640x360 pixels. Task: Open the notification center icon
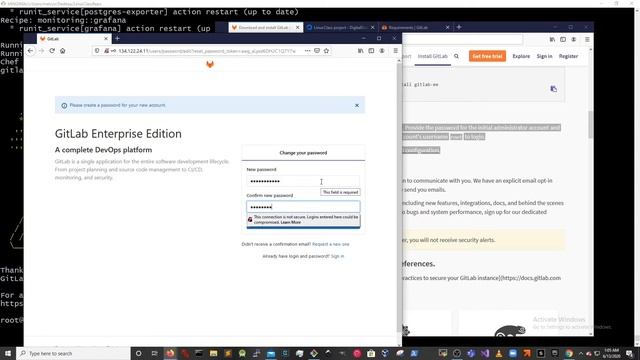pos(629,354)
